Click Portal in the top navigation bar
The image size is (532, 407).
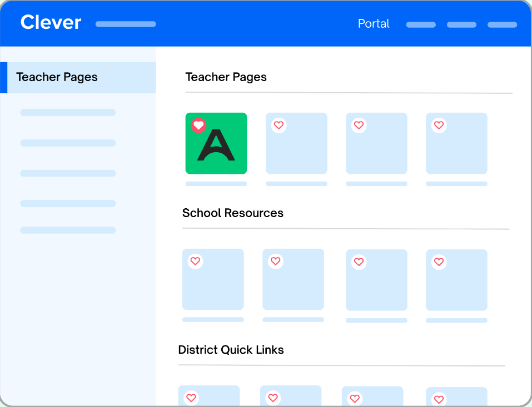374,24
